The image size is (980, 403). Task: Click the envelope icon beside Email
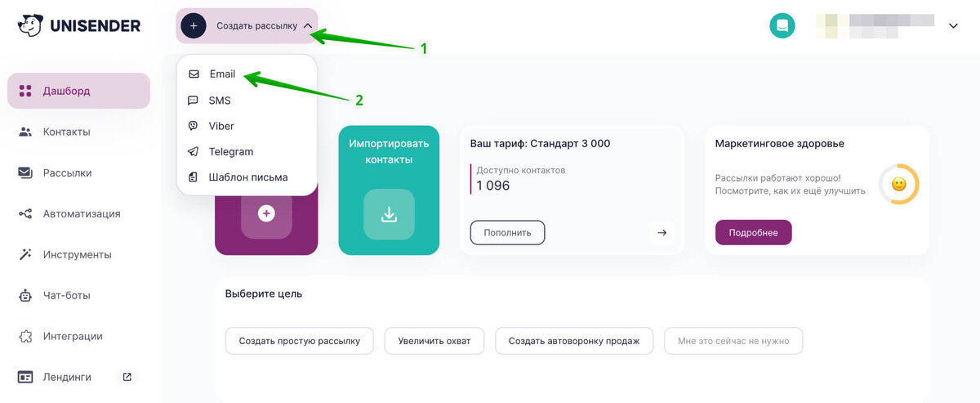pyautogui.click(x=194, y=74)
